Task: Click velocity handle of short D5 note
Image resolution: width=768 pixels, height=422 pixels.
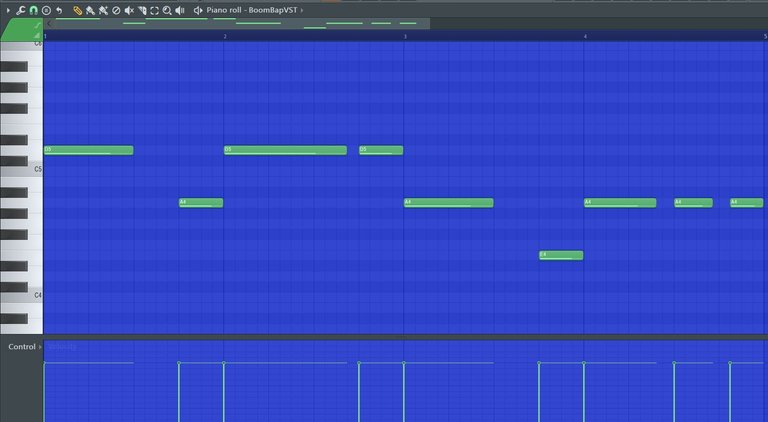Action: point(359,363)
